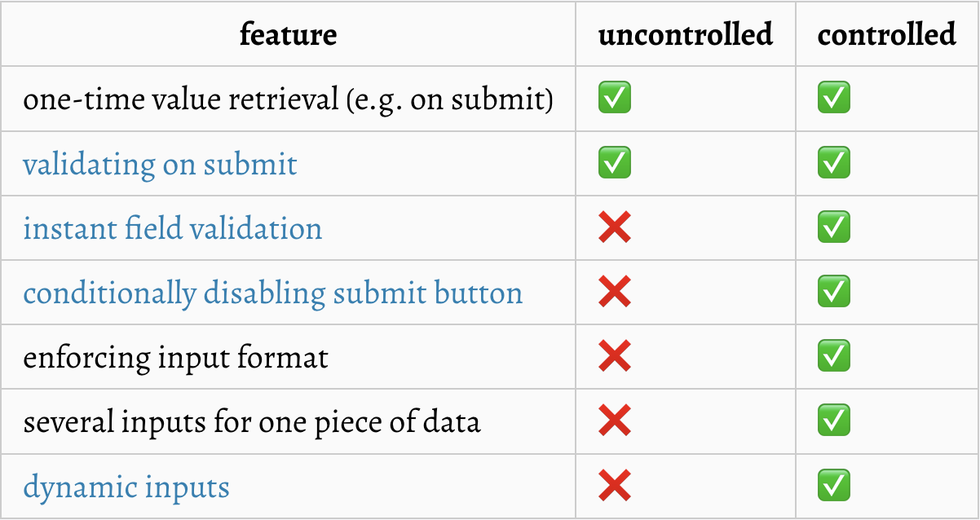Open the 'dynamic inputs' link
This screenshot has height=520, width=980.
[x=126, y=487]
